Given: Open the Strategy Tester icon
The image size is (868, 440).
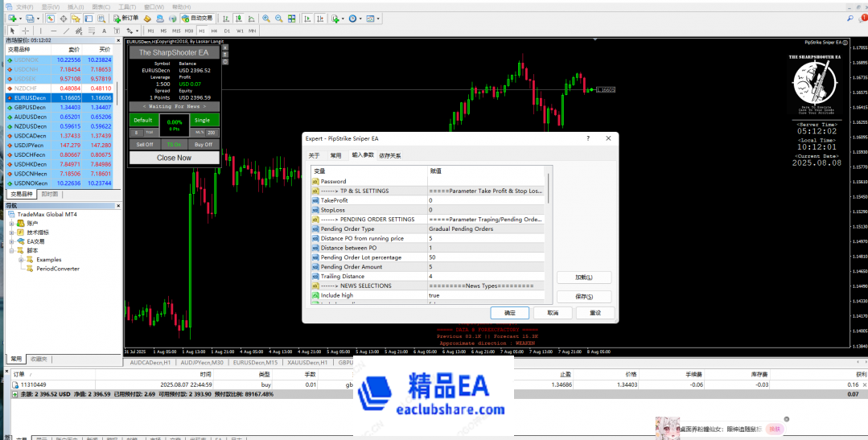Looking at the screenshot, I should pyautogui.click(x=101, y=19).
